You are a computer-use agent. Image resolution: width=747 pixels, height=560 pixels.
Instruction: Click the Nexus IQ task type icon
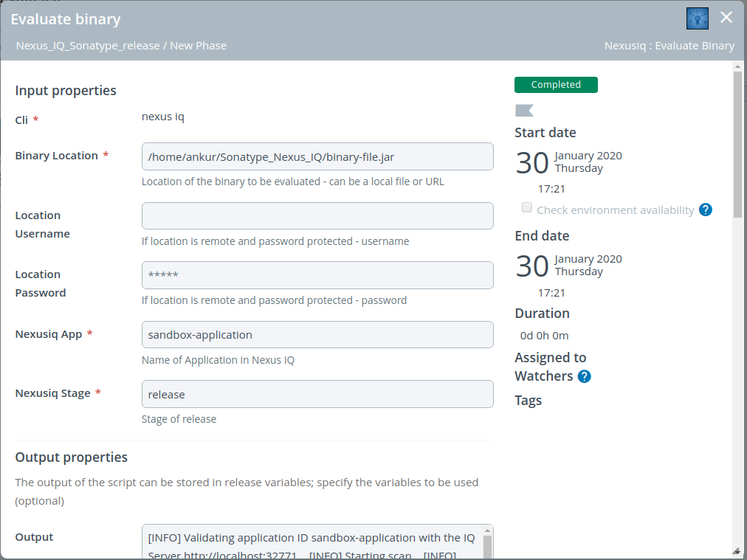click(697, 18)
